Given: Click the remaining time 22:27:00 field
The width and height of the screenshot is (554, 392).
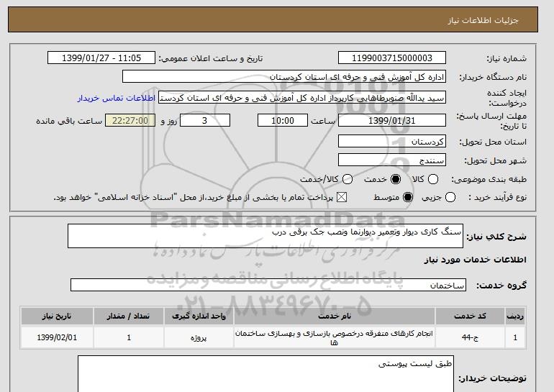Looking at the screenshot, I should click(x=130, y=120).
